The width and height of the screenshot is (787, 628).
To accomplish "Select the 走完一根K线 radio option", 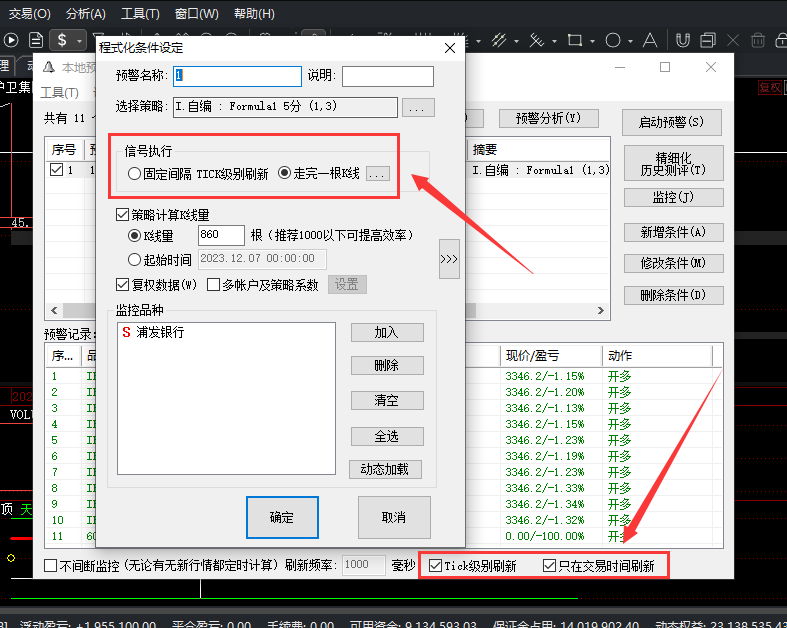I will 319,174.
